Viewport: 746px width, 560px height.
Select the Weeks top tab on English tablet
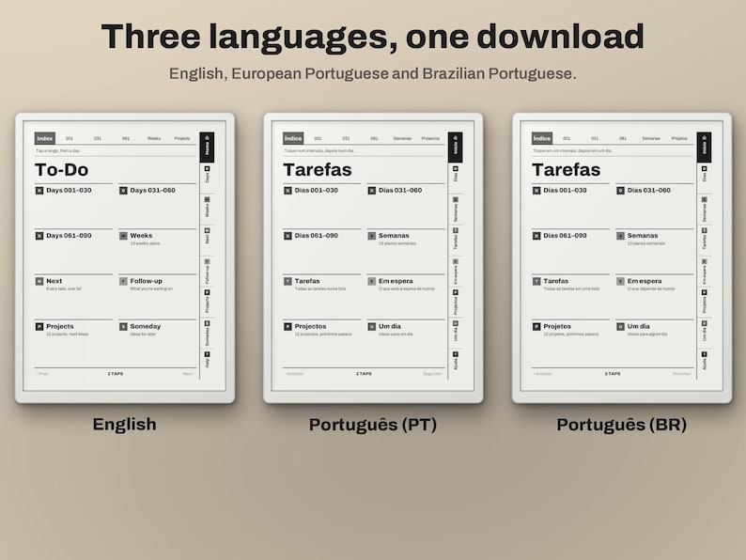(x=154, y=138)
